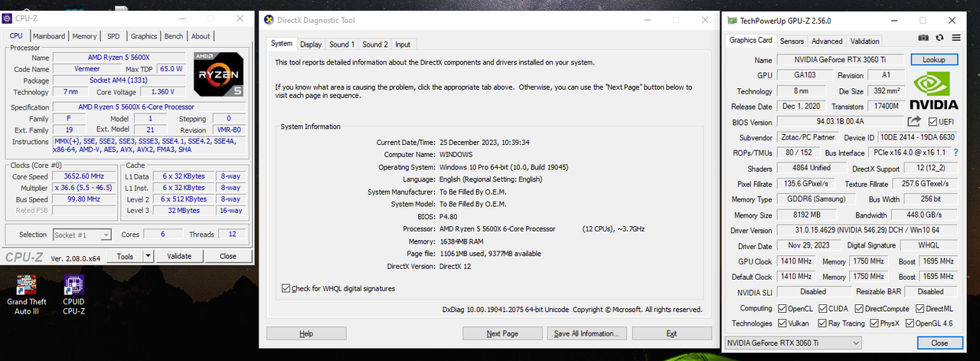Image resolution: width=980 pixels, height=361 pixels.
Task: Switch to the Input tab in DxDiag
Action: coord(403,44)
